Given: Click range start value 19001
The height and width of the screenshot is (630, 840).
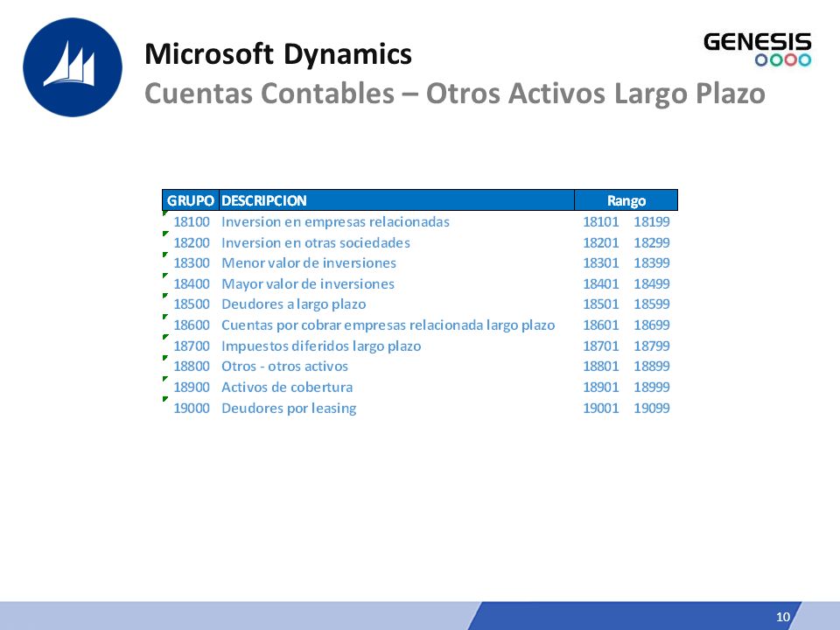Looking at the screenshot, I should click(x=600, y=409).
